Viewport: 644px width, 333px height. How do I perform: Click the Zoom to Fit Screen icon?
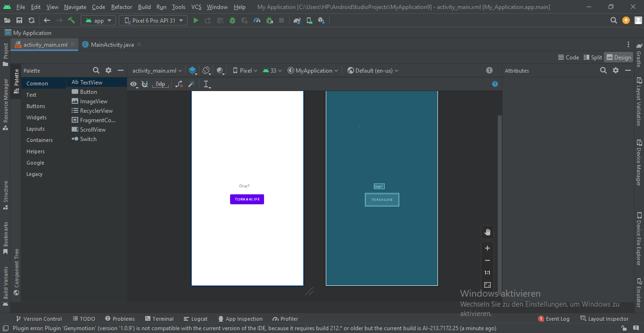click(x=487, y=285)
